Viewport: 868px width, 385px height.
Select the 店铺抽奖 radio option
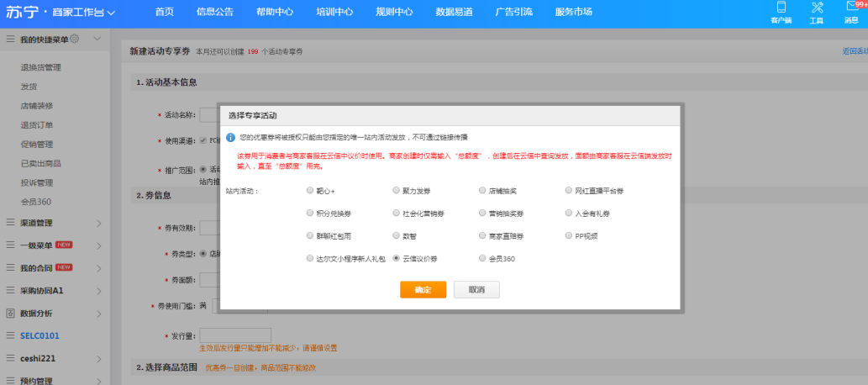(x=482, y=191)
